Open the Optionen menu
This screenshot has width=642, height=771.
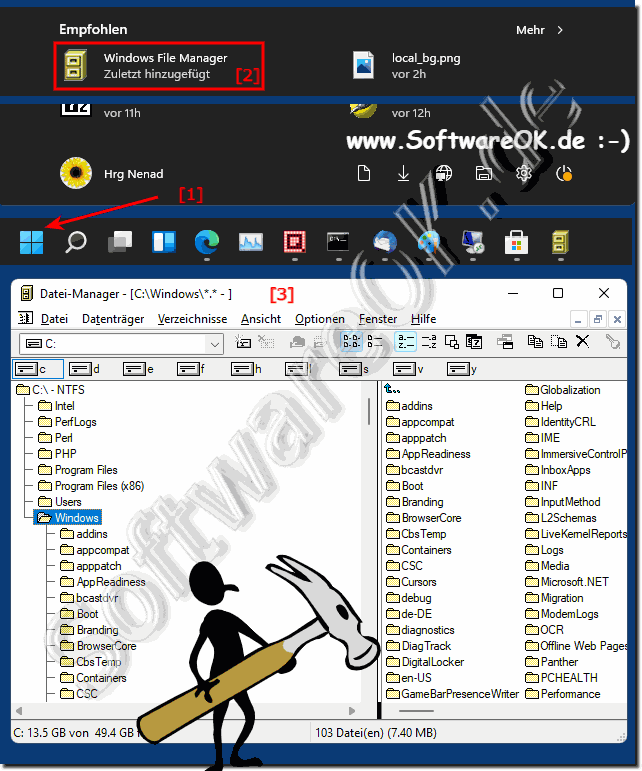pos(320,319)
